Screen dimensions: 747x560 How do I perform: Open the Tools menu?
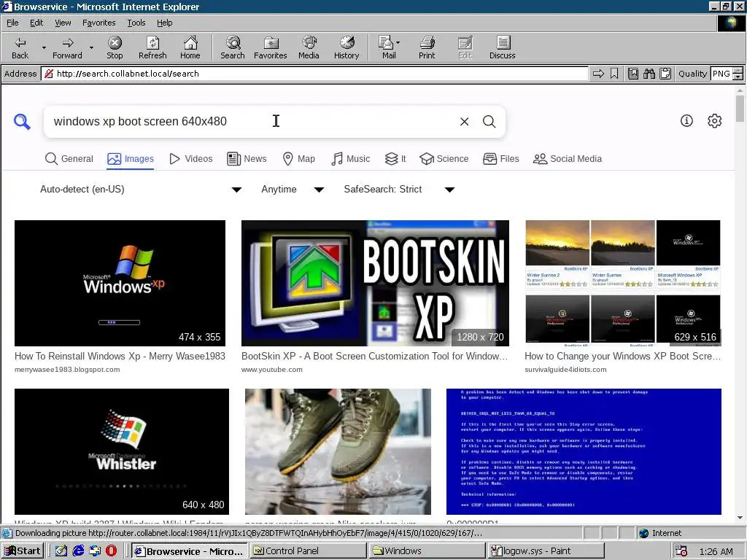tap(136, 23)
